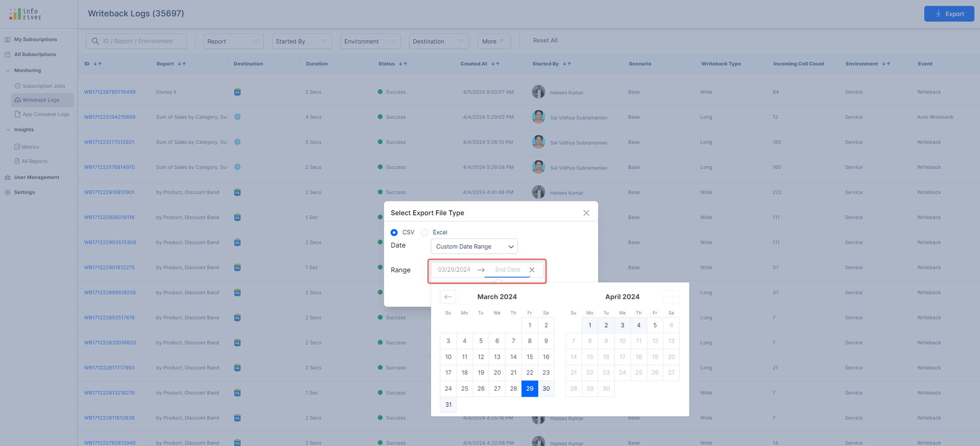The width and height of the screenshot is (980, 446).
Task: Click the calendar previous month arrow
Action: point(448,297)
